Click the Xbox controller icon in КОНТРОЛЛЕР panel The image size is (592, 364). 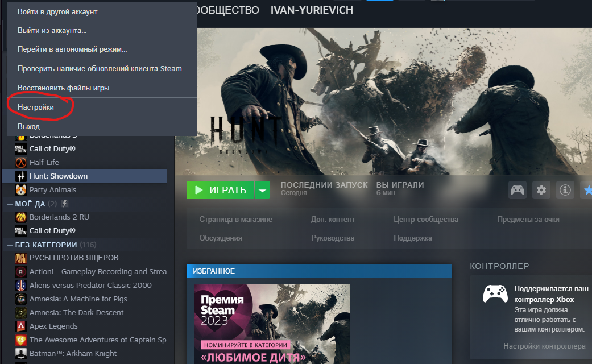(x=495, y=294)
